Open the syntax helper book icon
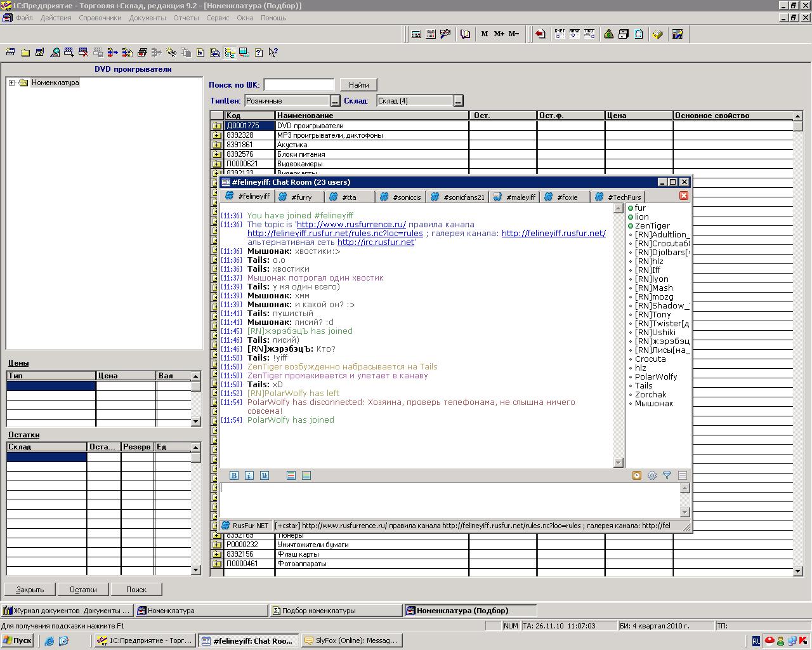 click(465, 34)
